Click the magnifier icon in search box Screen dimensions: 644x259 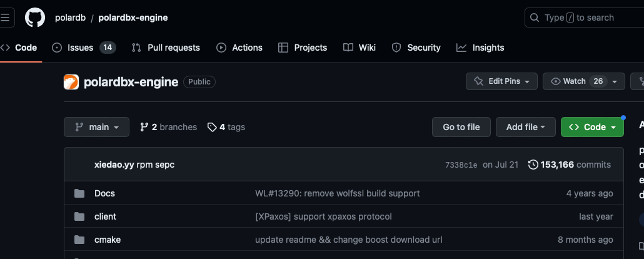click(535, 18)
